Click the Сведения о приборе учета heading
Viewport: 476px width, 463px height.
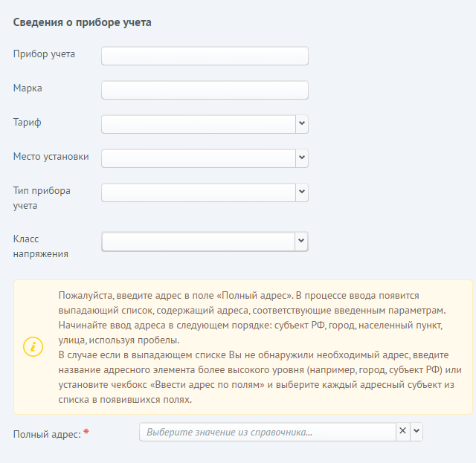(82, 22)
